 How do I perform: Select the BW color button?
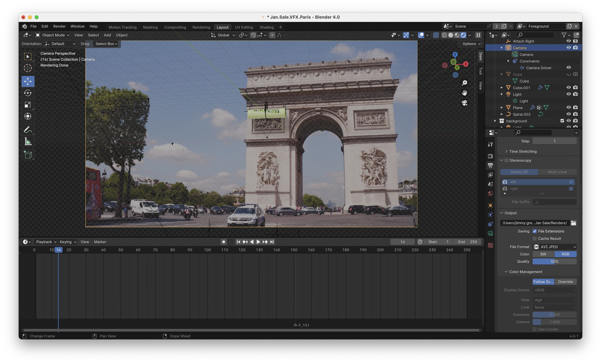543,254
